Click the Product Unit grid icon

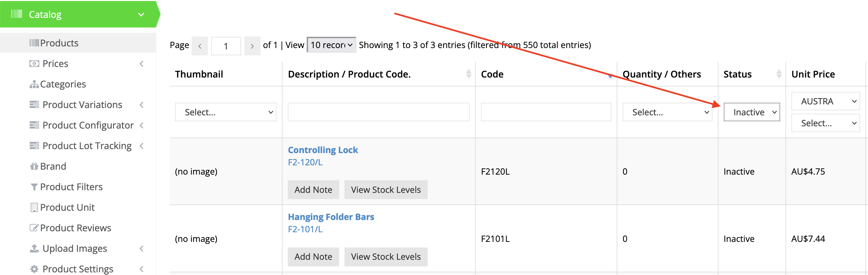point(34,208)
